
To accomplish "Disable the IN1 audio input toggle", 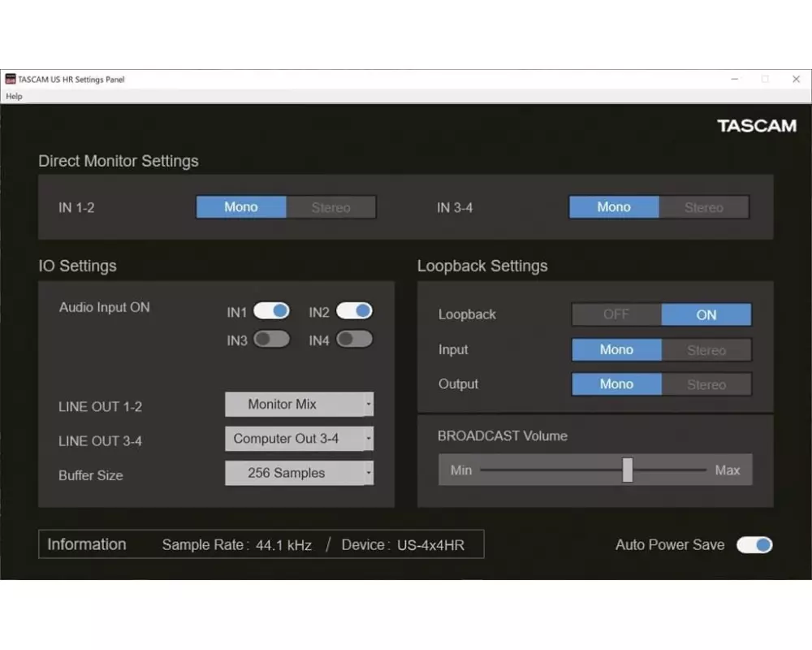I will coord(271,311).
